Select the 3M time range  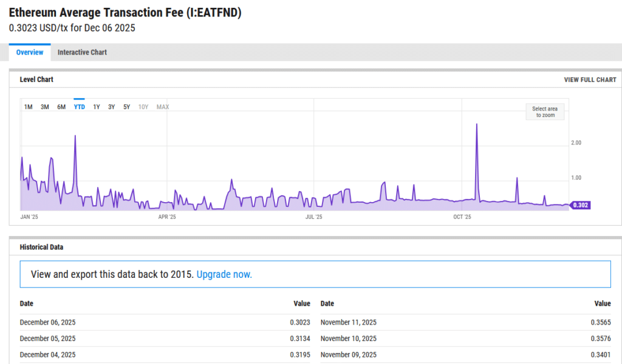[44, 106]
